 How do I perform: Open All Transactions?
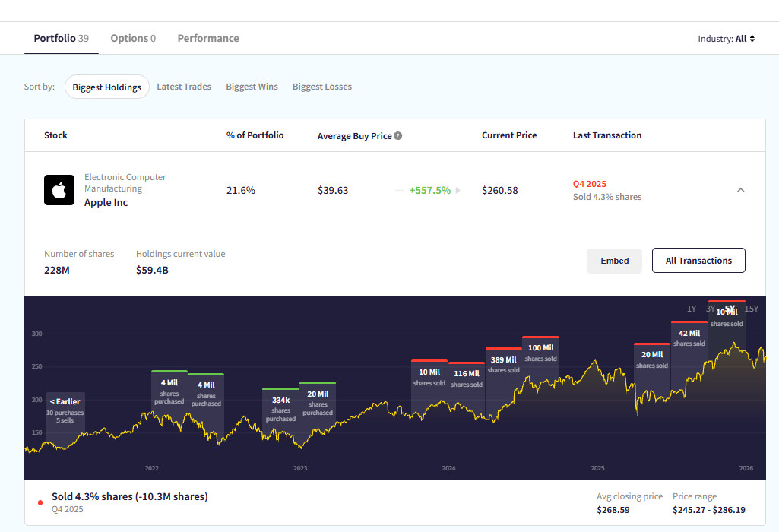tap(698, 261)
